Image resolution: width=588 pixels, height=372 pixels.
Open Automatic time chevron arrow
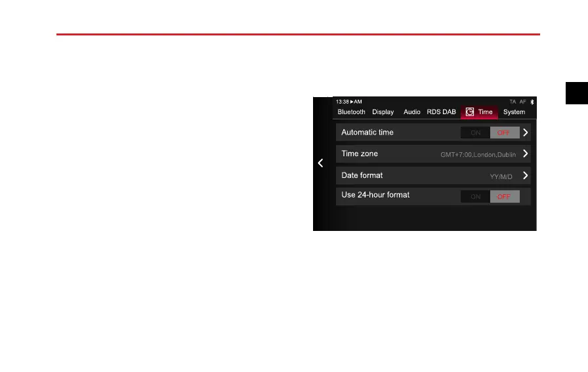(x=526, y=133)
